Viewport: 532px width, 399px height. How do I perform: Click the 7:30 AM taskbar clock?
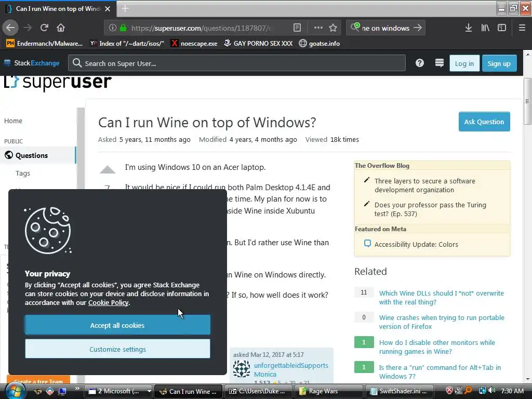pos(512,391)
